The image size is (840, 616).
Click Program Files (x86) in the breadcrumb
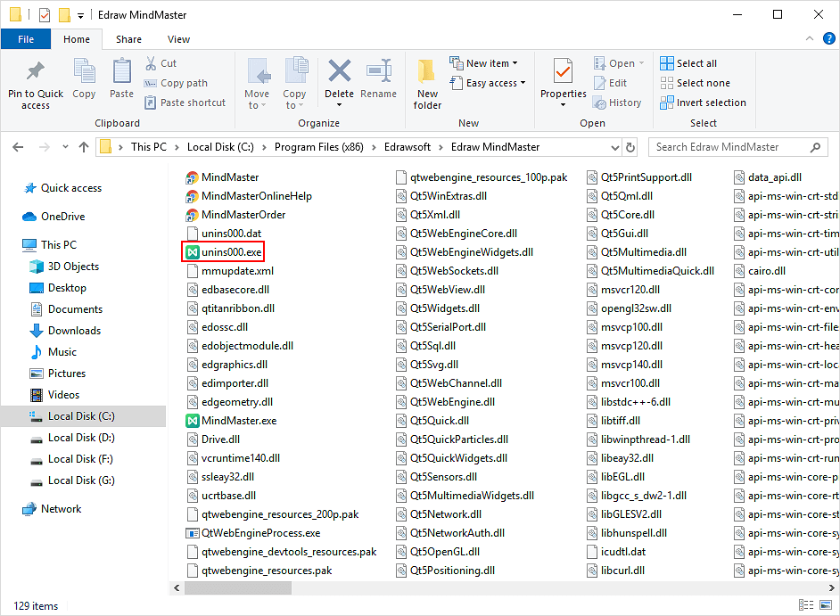coord(318,147)
